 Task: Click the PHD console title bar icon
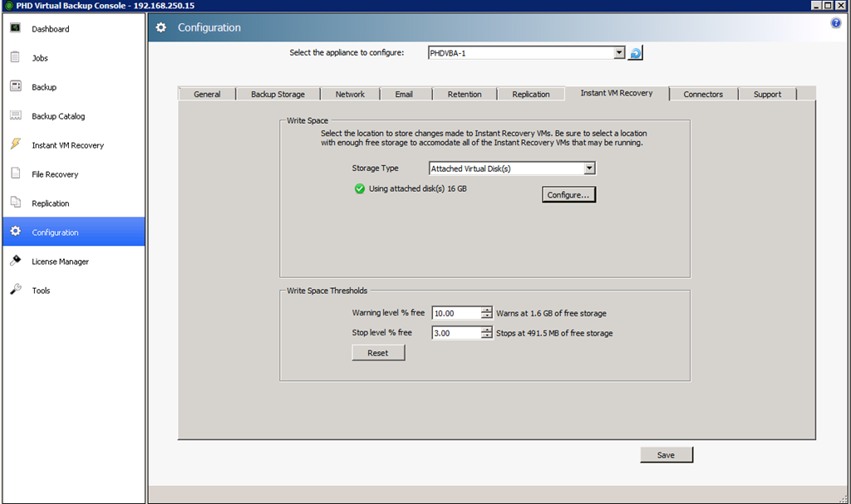tap(8, 6)
